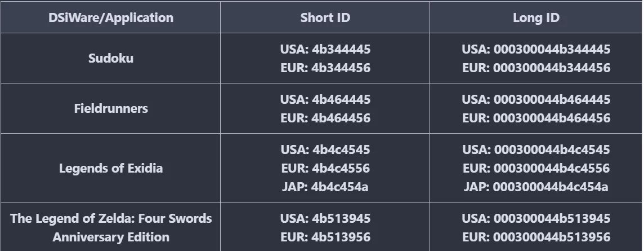Click Zelda EUR long ID 000300044b513956
This screenshot has height=251, width=644.
(535, 237)
